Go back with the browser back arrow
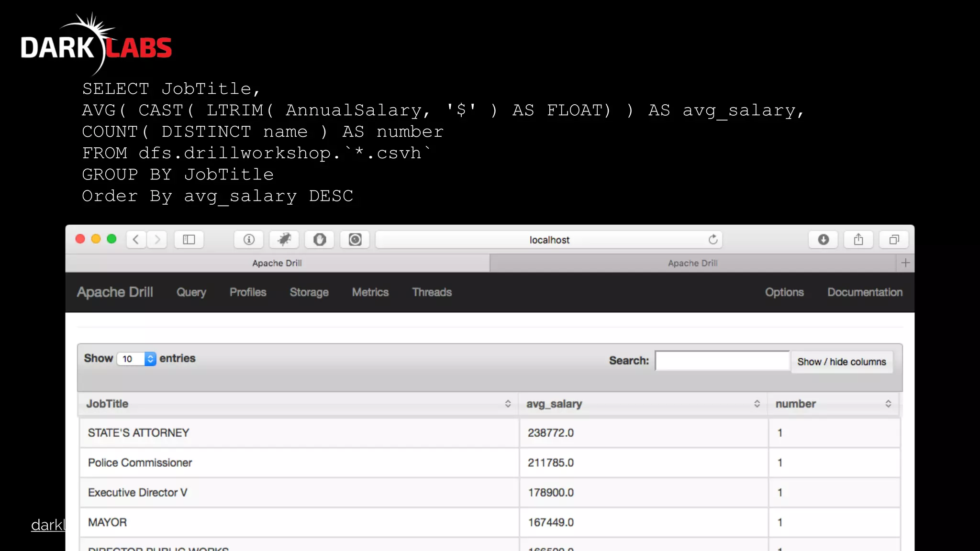 click(136, 240)
